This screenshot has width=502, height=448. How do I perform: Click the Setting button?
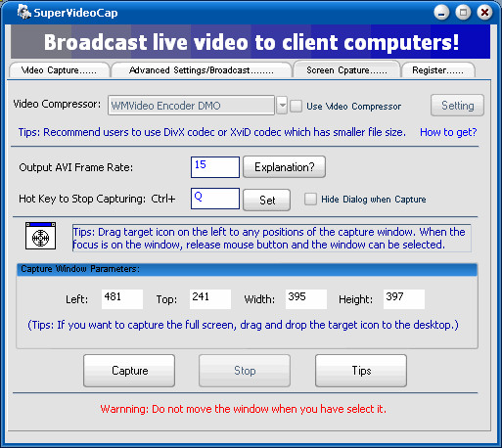tap(457, 106)
